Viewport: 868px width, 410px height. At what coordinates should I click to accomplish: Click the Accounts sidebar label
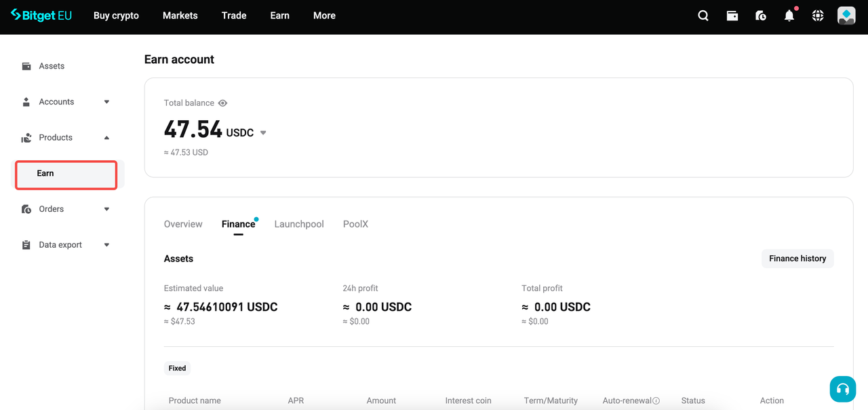pyautogui.click(x=56, y=102)
